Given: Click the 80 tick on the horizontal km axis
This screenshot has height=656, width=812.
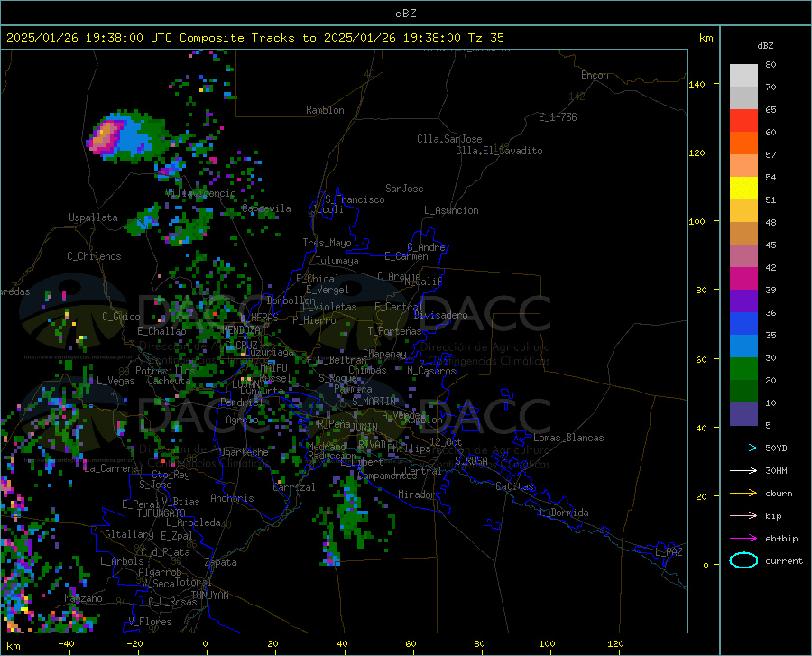Looking at the screenshot, I should click(x=479, y=643).
